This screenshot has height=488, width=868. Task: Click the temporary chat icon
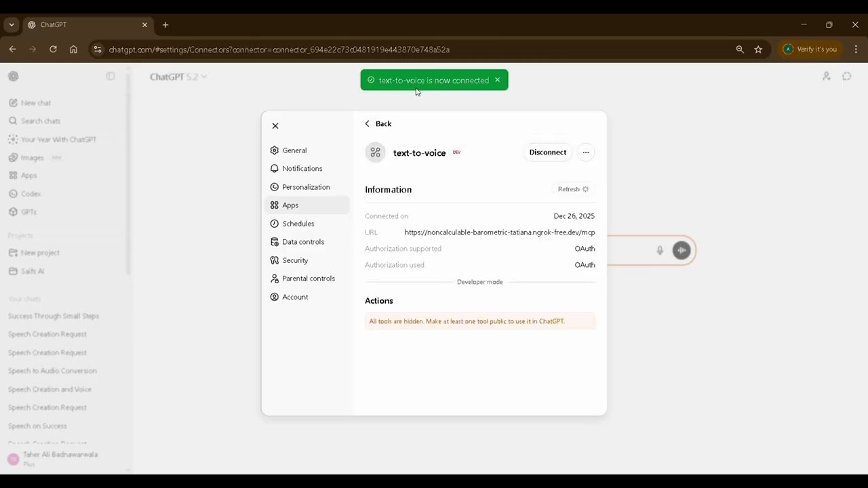click(847, 77)
